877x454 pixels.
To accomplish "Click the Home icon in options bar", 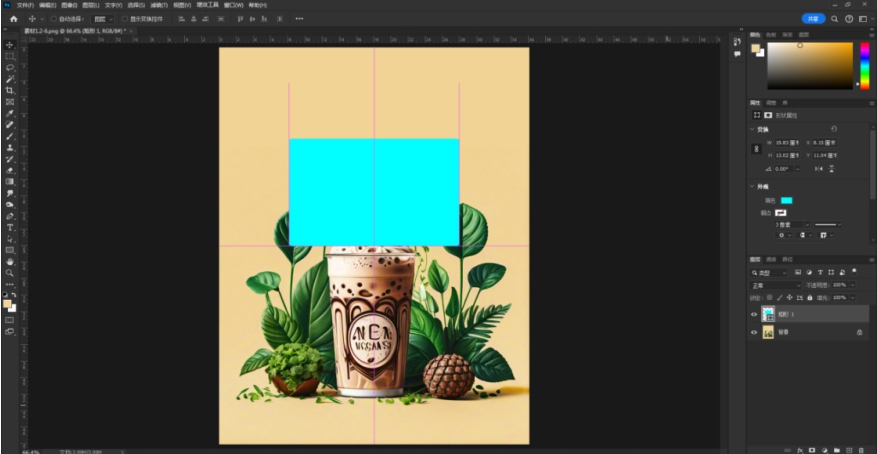I will pos(13,19).
